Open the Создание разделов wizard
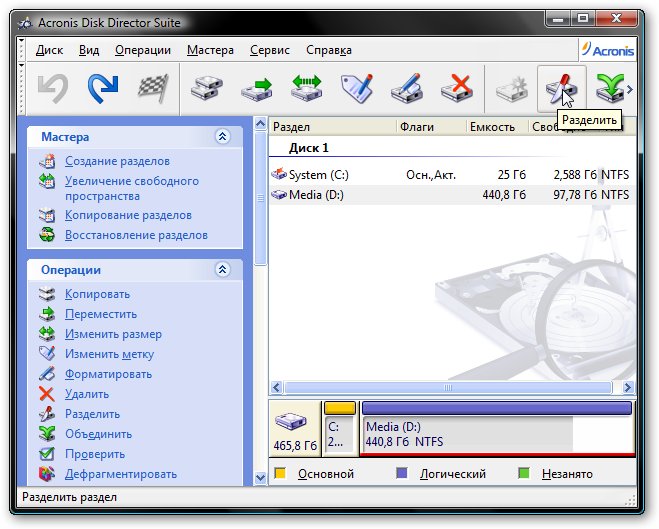The height and width of the screenshot is (529, 659). (x=117, y=161)
